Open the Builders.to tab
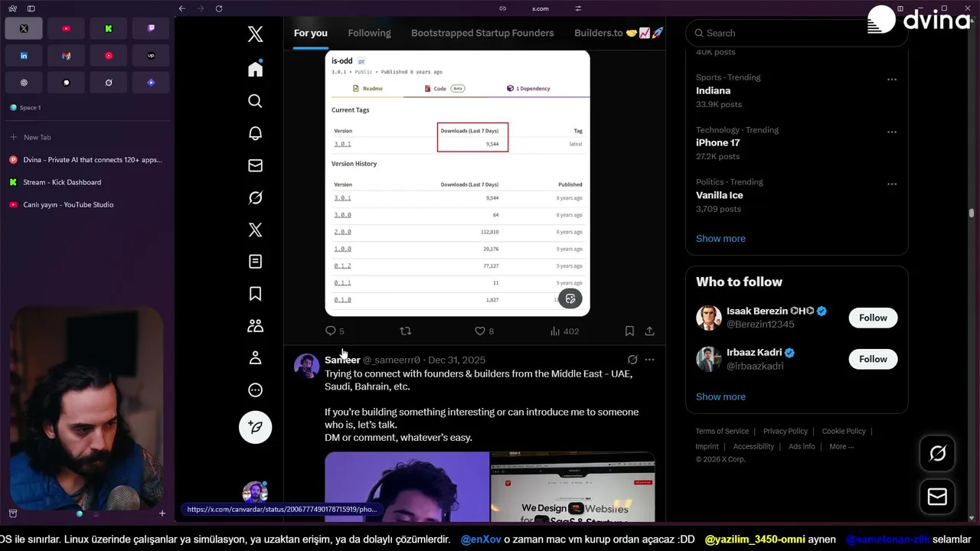 [x=619, y=33]
